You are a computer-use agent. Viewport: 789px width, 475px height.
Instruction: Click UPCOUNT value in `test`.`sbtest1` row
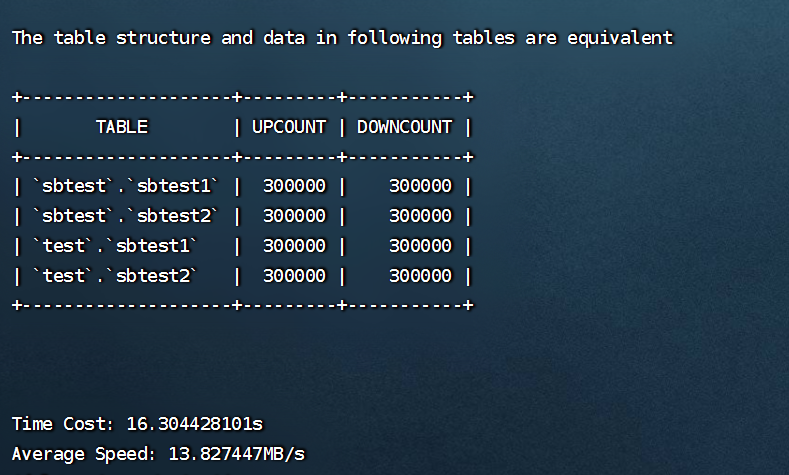(294, 246)
